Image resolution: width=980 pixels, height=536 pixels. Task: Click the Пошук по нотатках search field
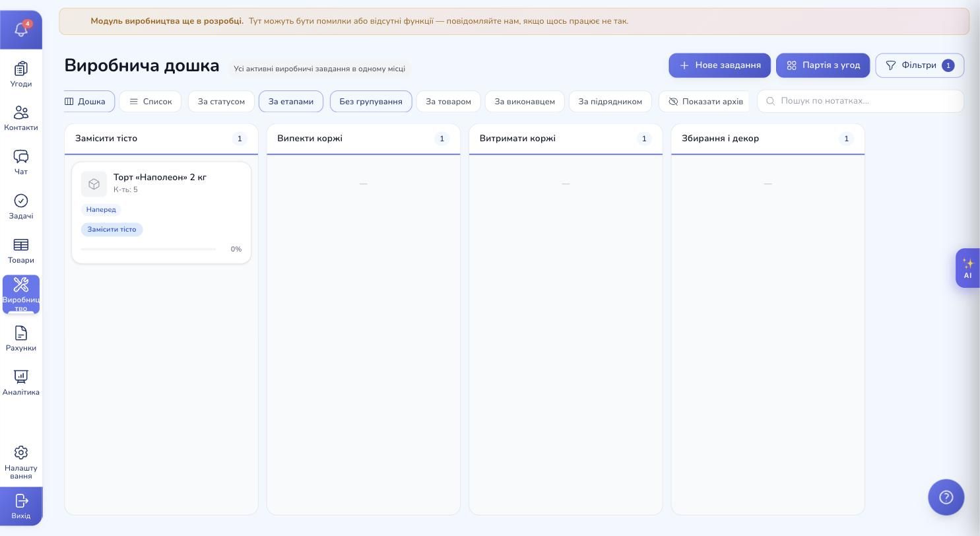tap(861, 101)
